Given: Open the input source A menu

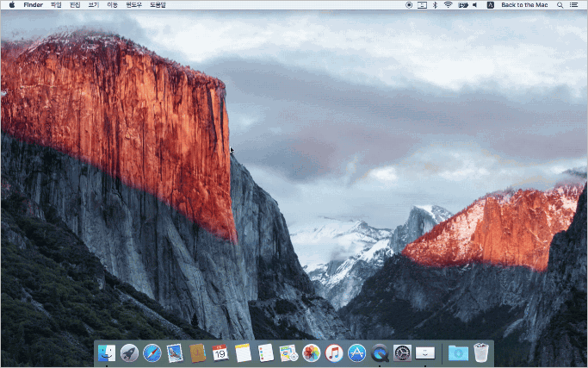Looking at the screenshot, I should pyautogui.click(x=490, y=5).
